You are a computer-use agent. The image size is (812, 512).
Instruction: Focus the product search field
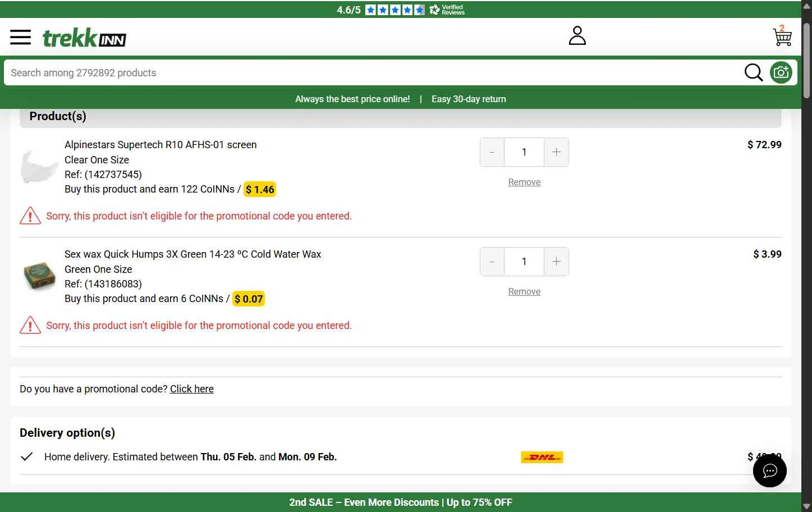coord(373,73)
